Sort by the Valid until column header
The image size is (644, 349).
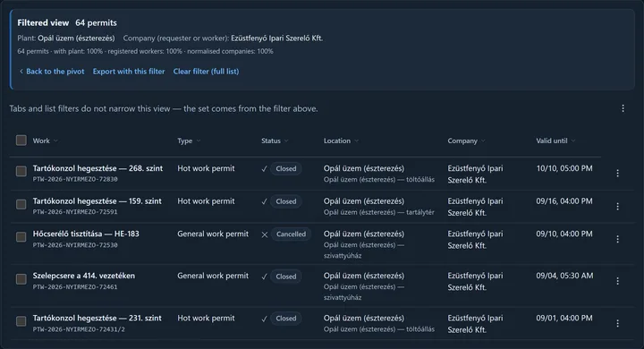click(x=555, y=140)
